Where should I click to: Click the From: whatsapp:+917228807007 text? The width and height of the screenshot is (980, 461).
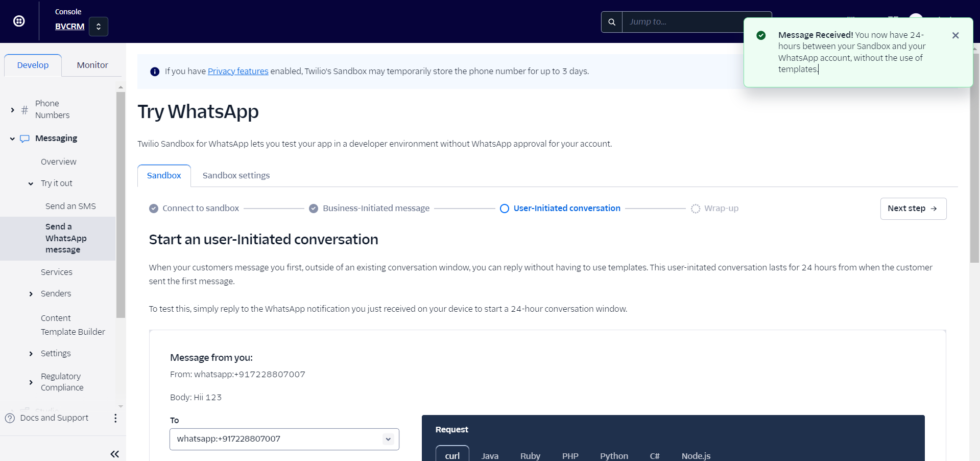click(237, 374)
